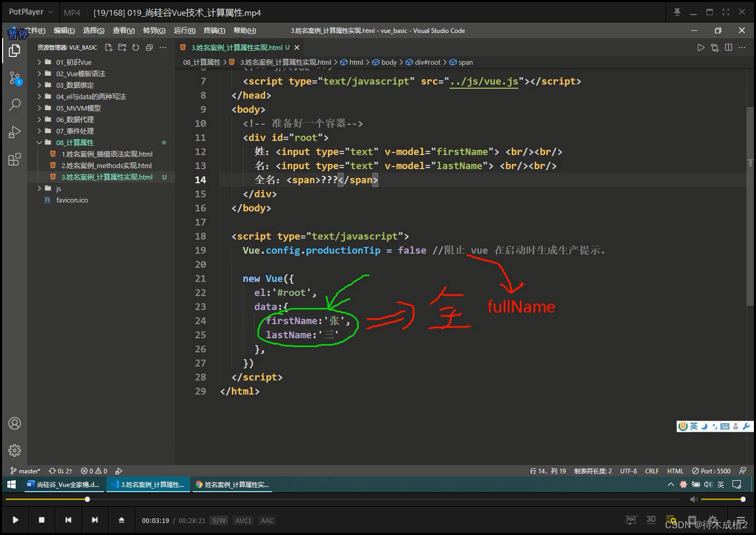Mute PotPlayer with the speaker icon
The width and height of the screenshot is (756, 535).
click(x=693, y=500)
